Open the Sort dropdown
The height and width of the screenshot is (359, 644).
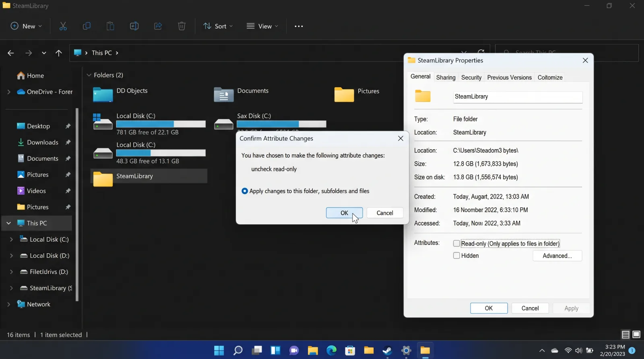click(x=218, y=26)
